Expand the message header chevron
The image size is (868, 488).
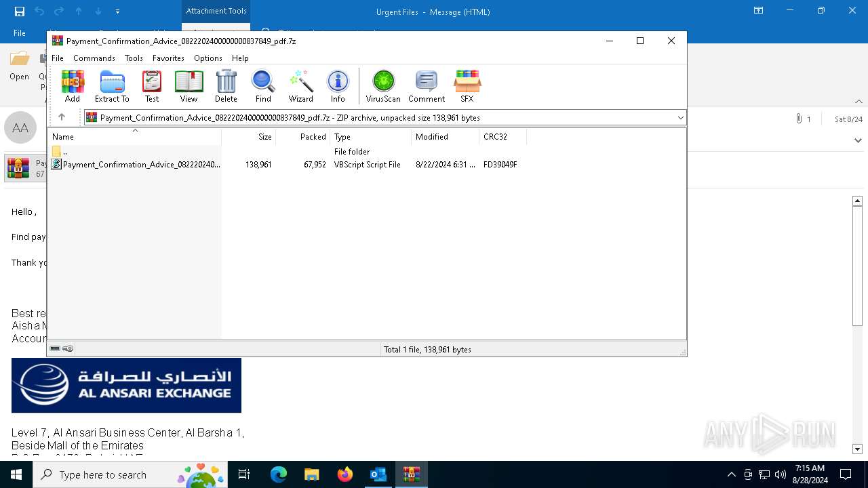pyautogui.click(x=859, y=141)
